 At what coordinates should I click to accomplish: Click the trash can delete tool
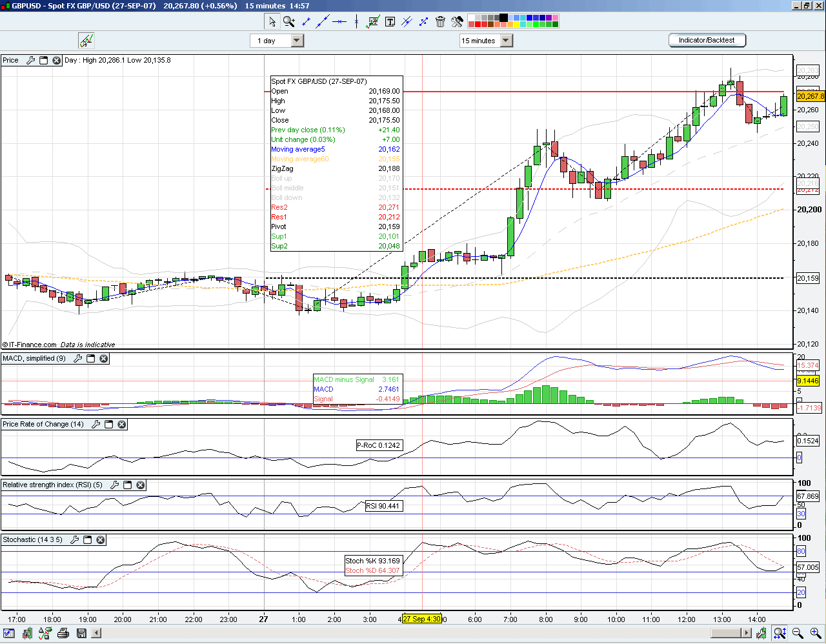pos(440,21)
